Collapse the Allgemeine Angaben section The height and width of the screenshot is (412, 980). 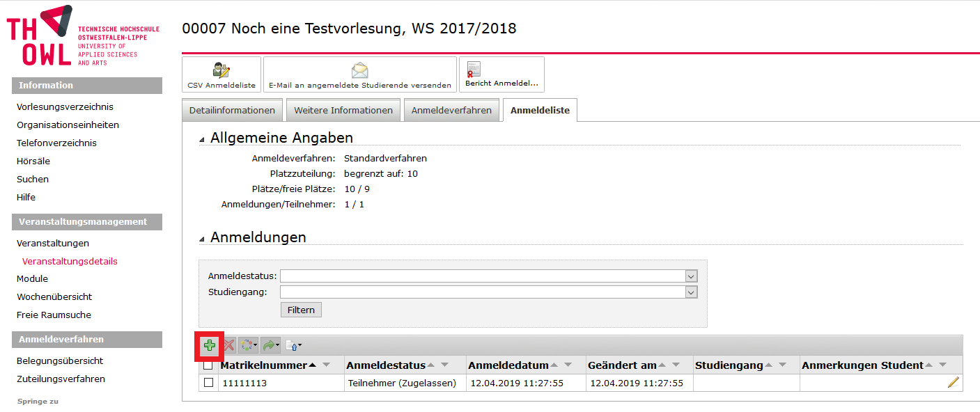tap(202, 139)
